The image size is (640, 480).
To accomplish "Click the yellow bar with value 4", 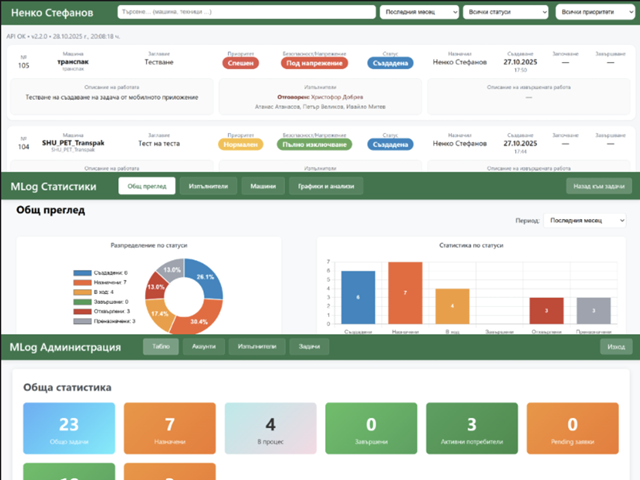I will [452, 306].
